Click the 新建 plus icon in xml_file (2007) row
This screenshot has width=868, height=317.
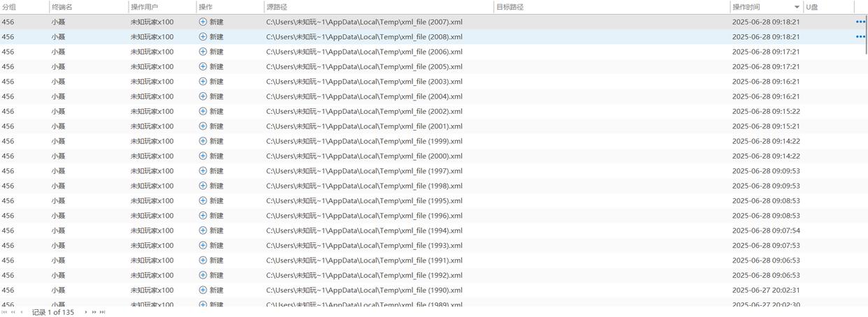(203, 22)
